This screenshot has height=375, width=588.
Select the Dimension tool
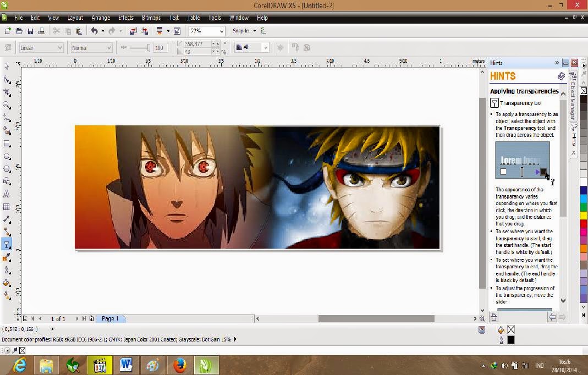7,219
